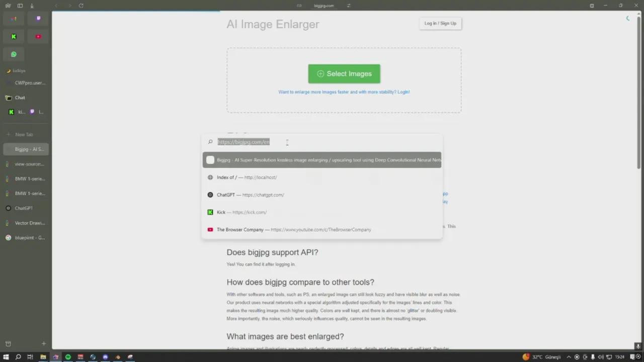Switch to the blueprint - G... tab
Image resolution: width=644 pixels, height=362 pixels.
tap(26, 237)
